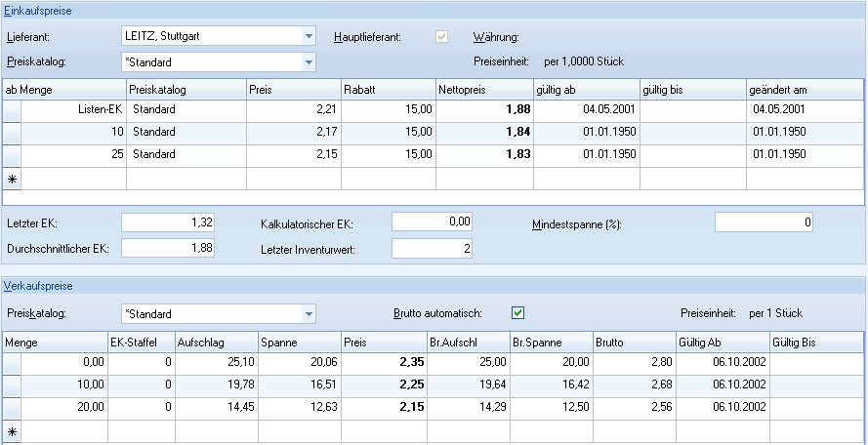The height and width of the screenshot is (445, 868).
Task: Select the Brutto column header
Action: tap(633, 343)
